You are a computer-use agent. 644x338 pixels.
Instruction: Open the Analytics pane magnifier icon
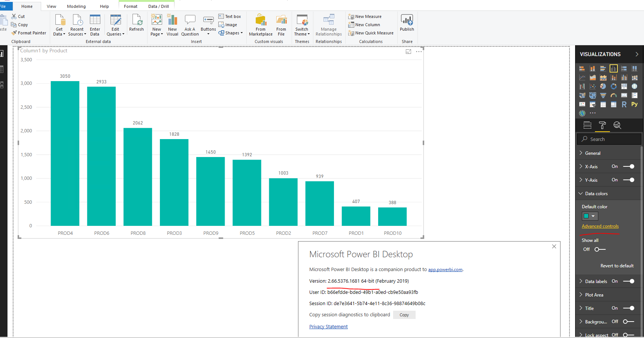pyautogui.click(x=617, y=125)
